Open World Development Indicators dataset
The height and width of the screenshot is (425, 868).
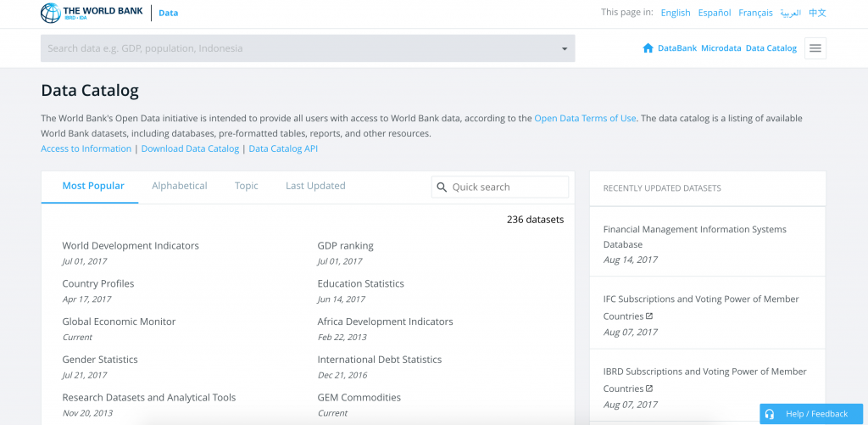pyautogui.click(x=131, y=246)
